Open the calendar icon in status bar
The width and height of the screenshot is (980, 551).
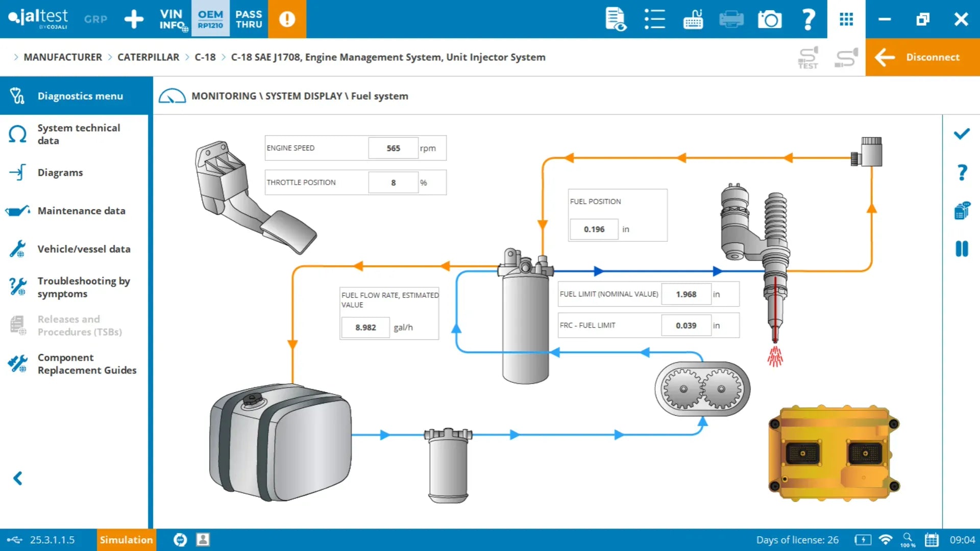(x=932, y=540)
